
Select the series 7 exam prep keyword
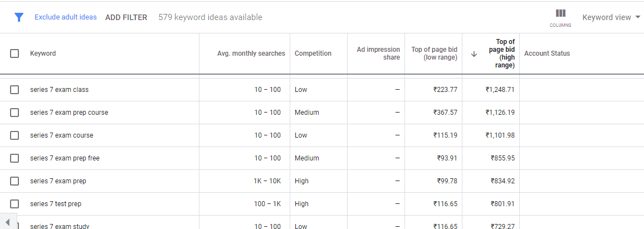[x=58, y=181]
